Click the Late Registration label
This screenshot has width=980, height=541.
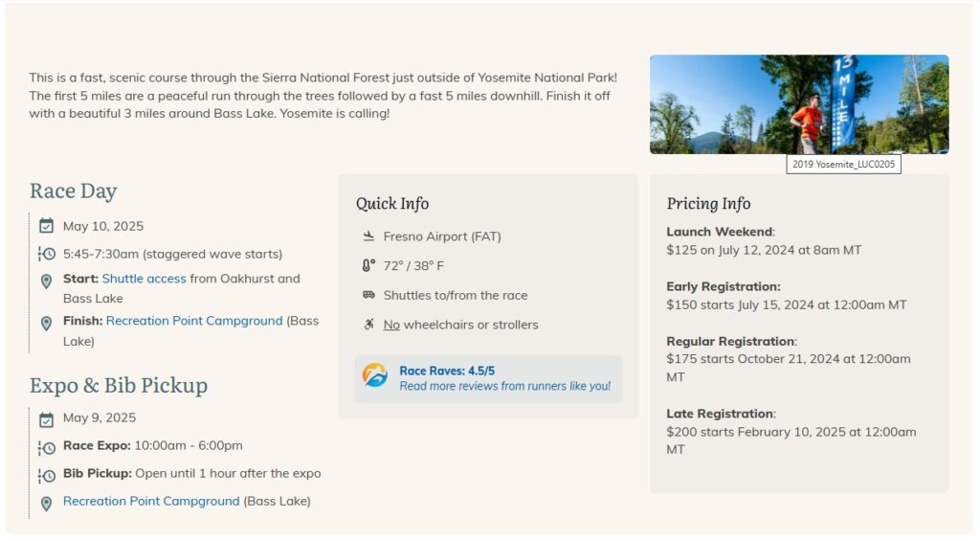[721, 414]
